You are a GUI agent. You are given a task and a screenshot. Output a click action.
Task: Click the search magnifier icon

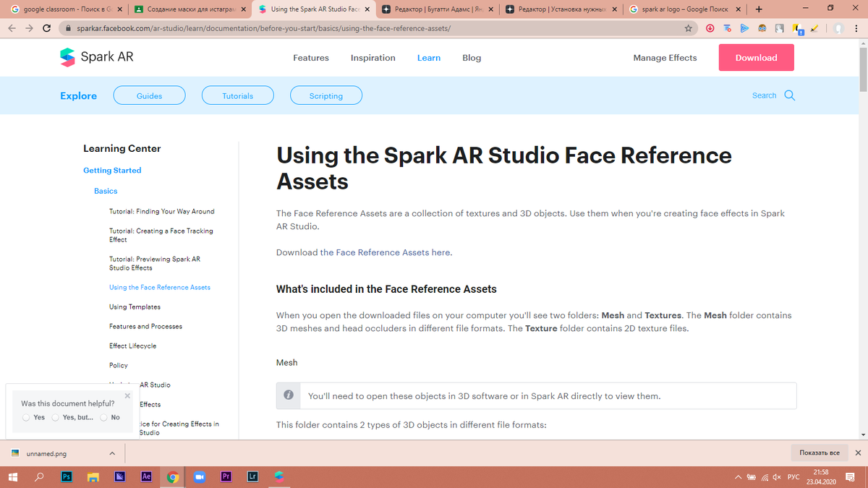click(789, 95)
